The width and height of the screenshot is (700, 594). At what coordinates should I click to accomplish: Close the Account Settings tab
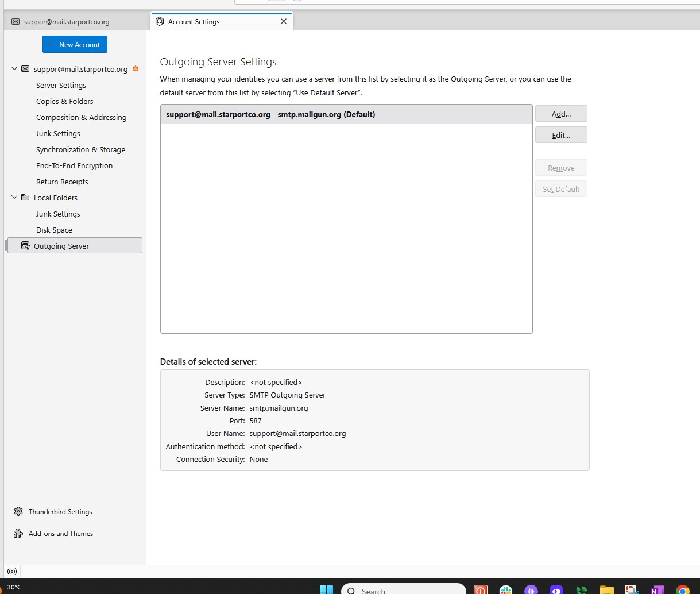(x=283, y=21)
